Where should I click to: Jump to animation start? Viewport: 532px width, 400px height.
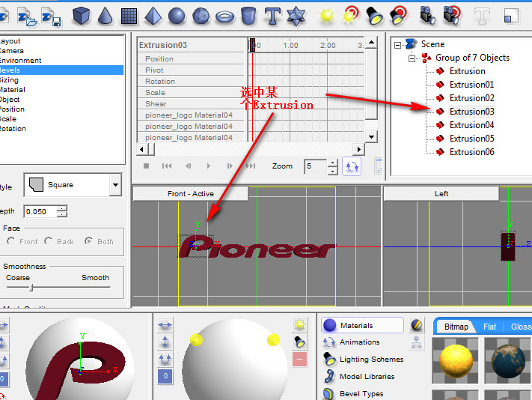[x=167, y=166]
